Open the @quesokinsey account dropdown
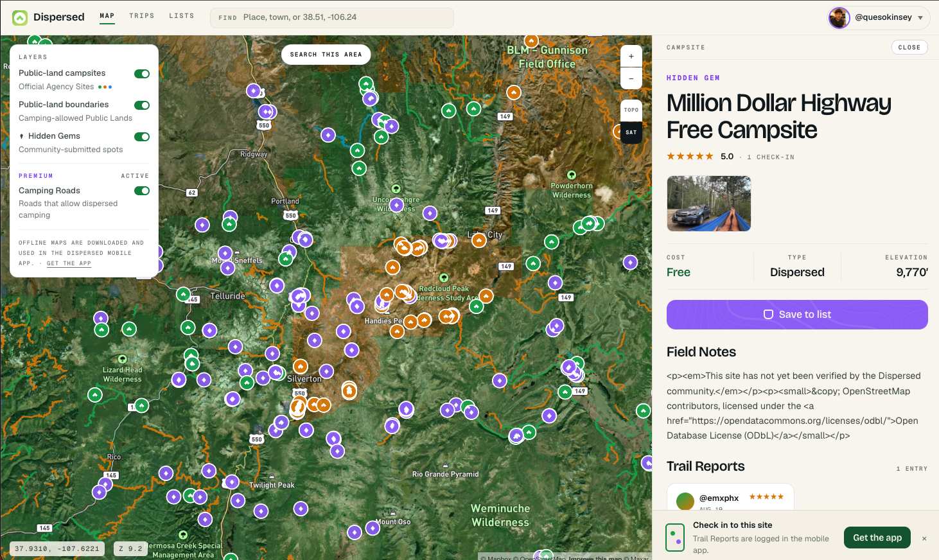The image size is (939, 560). pyautogui.click(x=879, y=17)
